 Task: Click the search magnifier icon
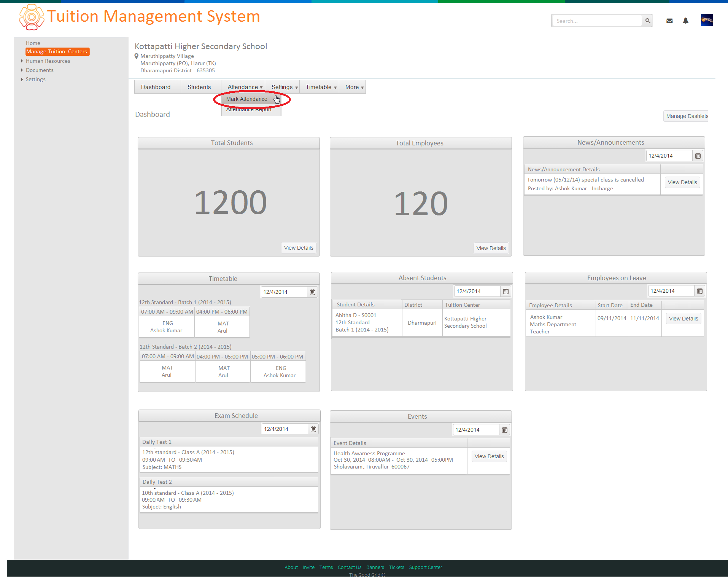click(647, 21)
